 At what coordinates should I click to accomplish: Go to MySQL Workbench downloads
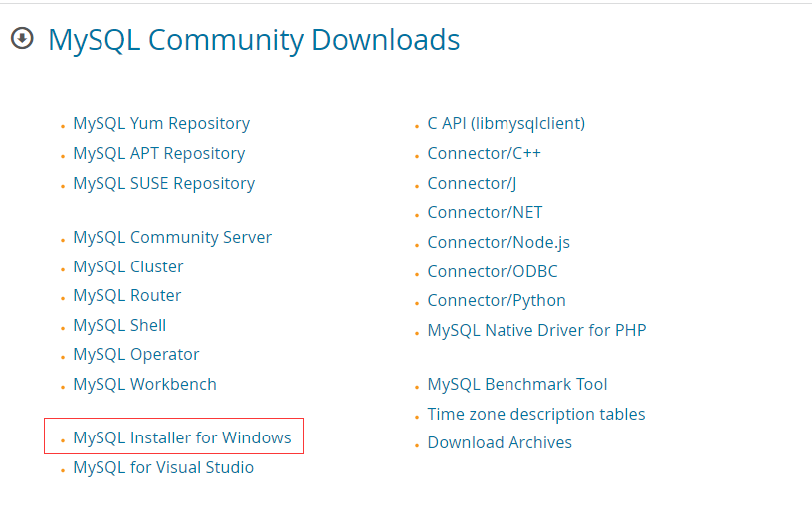pos(144,385)
